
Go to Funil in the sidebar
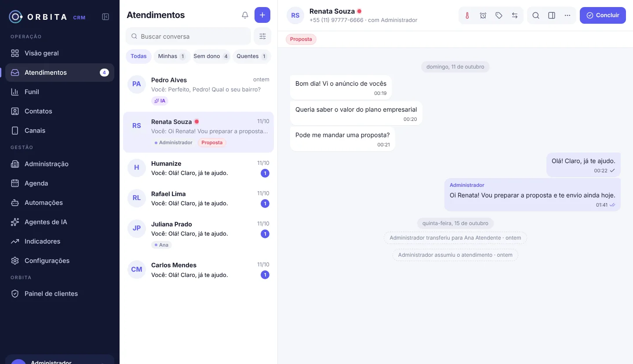pyautogui.click(x=60, y=92)
